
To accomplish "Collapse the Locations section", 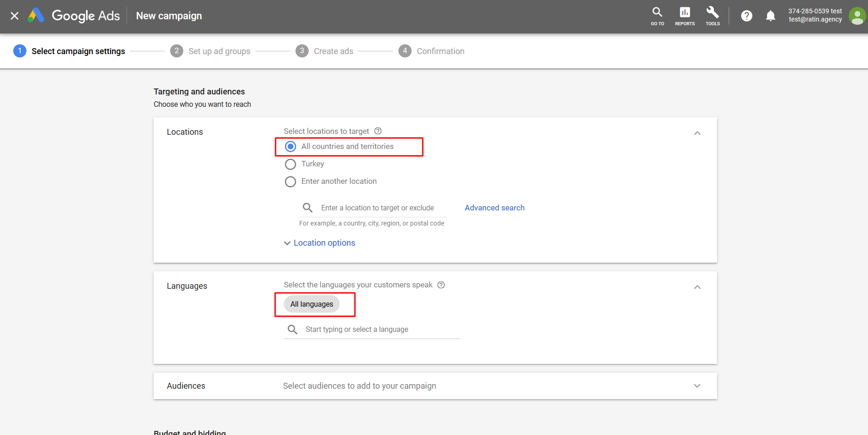I will 697,133.
